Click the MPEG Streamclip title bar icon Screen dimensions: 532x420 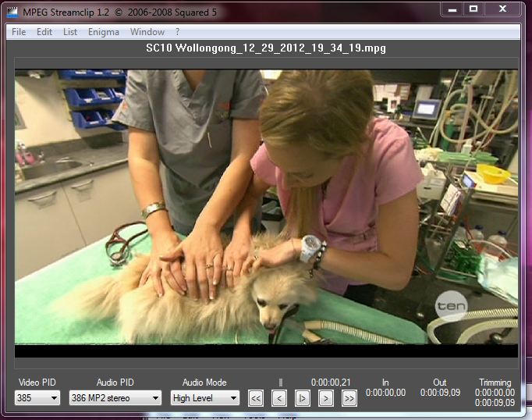point(12,12)
